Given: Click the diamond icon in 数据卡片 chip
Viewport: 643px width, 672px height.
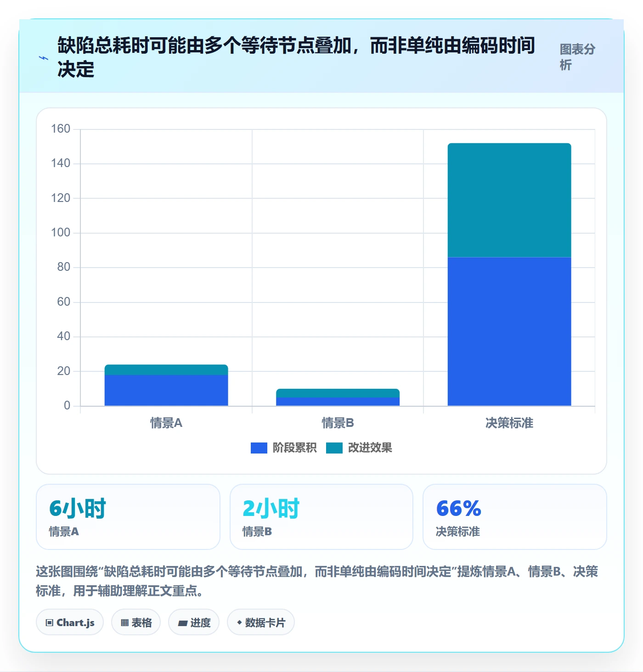Looking at the screenshot, I should click(239, 622).
